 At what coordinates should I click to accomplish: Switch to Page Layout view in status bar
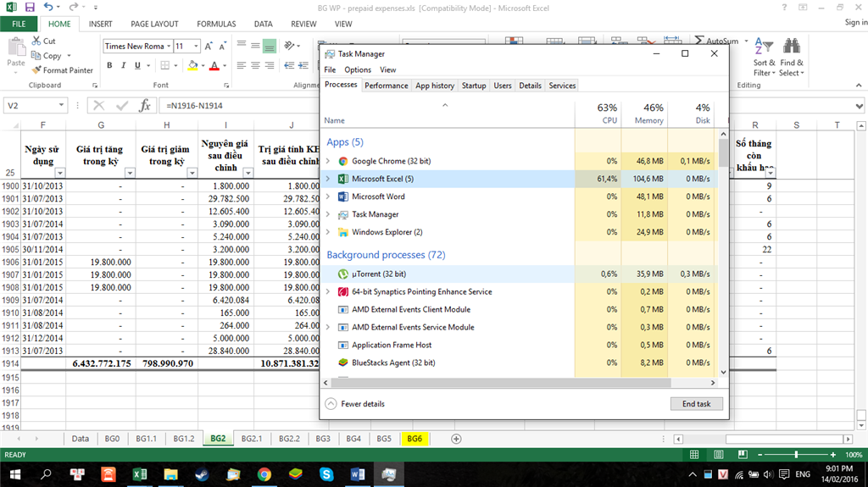point(719,454)
